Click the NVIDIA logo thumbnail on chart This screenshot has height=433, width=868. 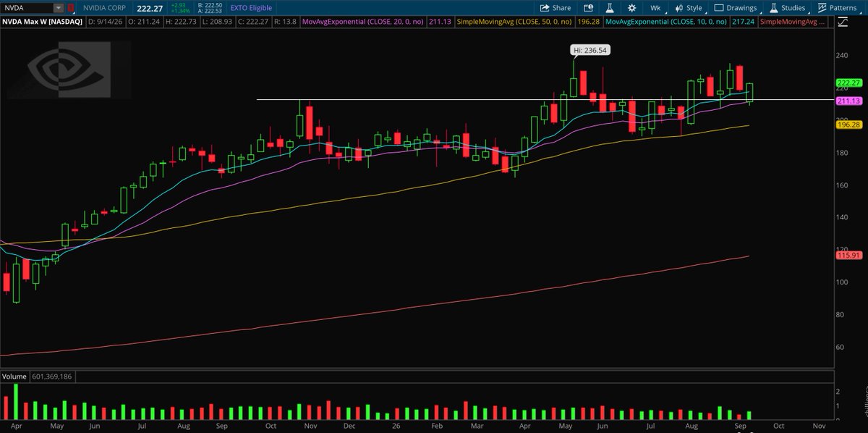(x=69, y=70)
